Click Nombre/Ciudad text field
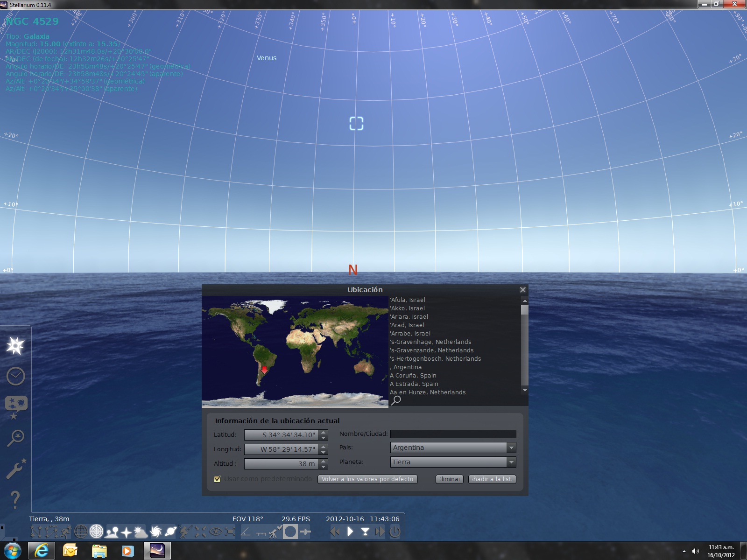Viewport: 747px width, 560px height. (x=453, y=434)
